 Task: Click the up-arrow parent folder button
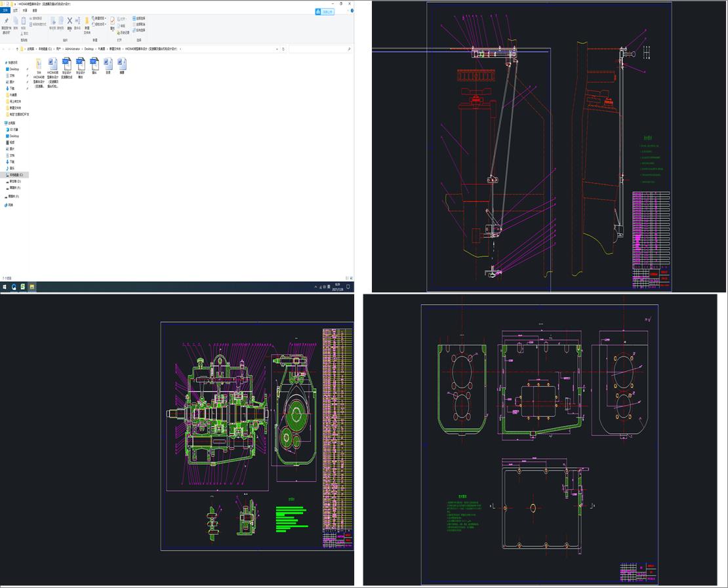pos(16,49)
